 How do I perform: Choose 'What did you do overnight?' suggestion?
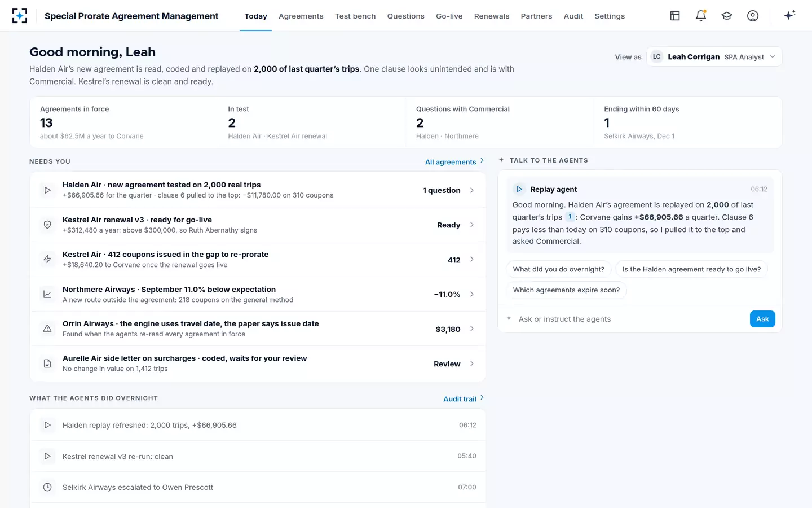point(559,269)
